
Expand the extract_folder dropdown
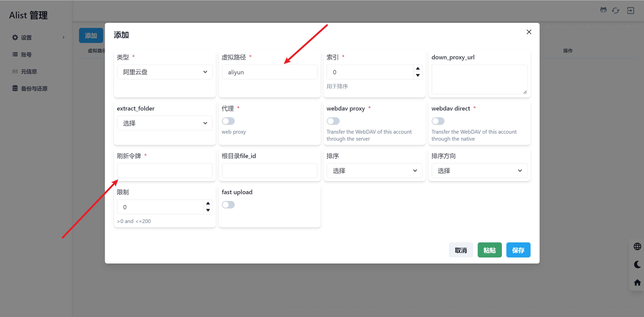click(165, 123)
